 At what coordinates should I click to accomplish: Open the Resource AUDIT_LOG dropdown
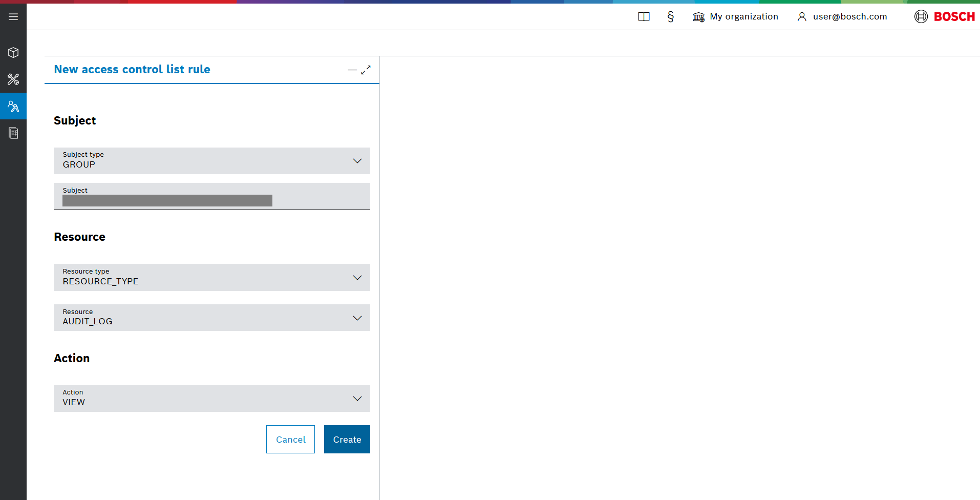click(211, 318)
